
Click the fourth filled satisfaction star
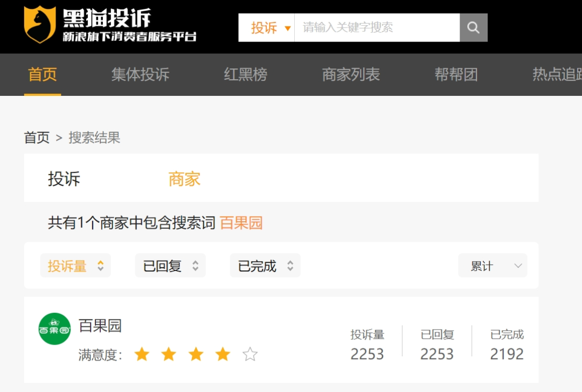pos(223,354)
